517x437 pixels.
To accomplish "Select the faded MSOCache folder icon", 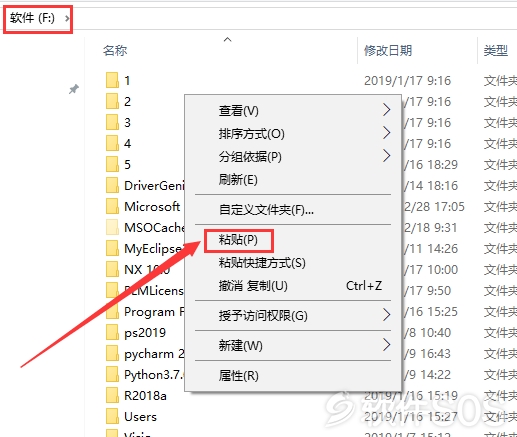I will (112, 227).
